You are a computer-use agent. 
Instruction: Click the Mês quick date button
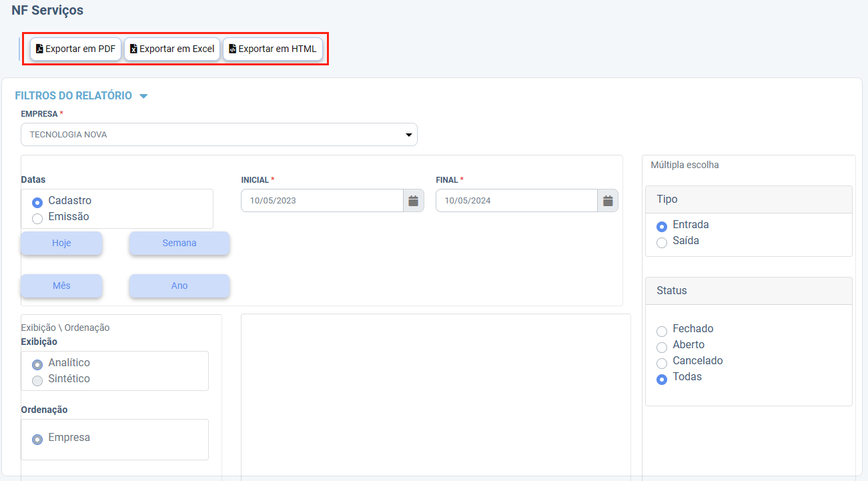pos(61,286)
